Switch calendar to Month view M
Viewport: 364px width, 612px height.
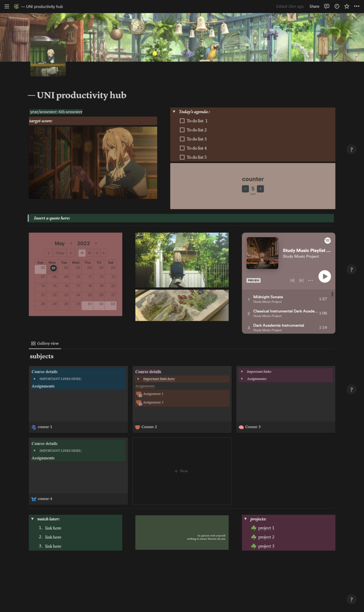click(82, 253)
